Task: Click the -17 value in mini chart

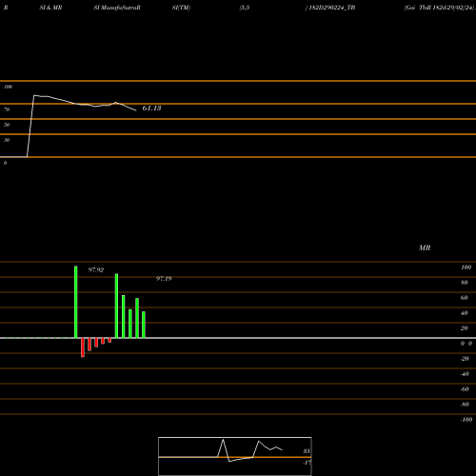Action: (307, 463)
